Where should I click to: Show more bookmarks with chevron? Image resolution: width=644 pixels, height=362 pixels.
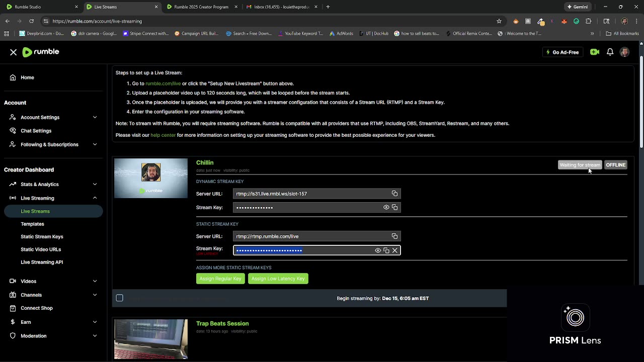point(592,34)
